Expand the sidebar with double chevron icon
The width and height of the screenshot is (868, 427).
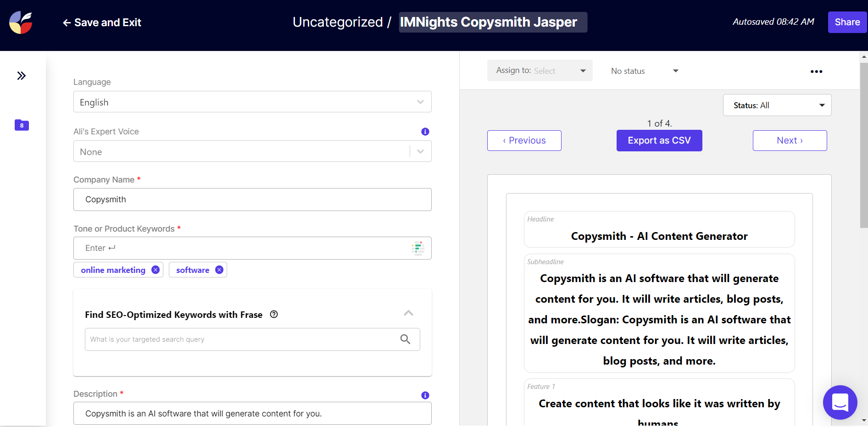pyautogui.click(x=22, y=76)
